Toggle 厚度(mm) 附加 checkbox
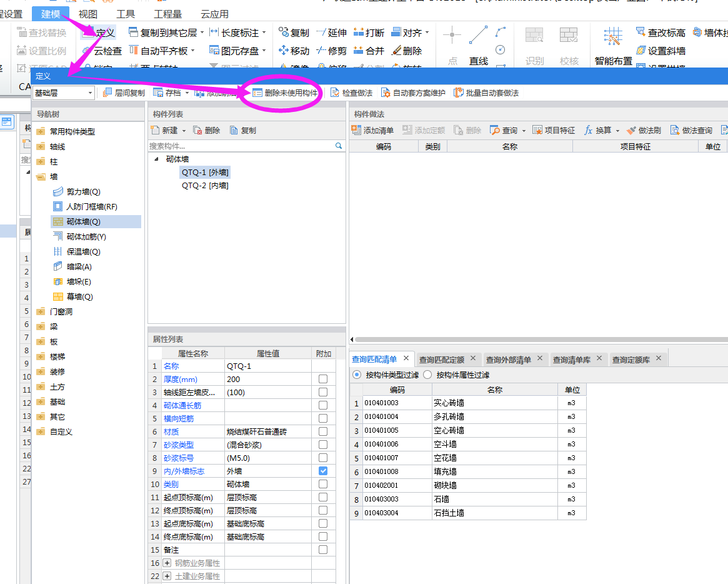This screenshot has height=584, width=728. (323, 379)
